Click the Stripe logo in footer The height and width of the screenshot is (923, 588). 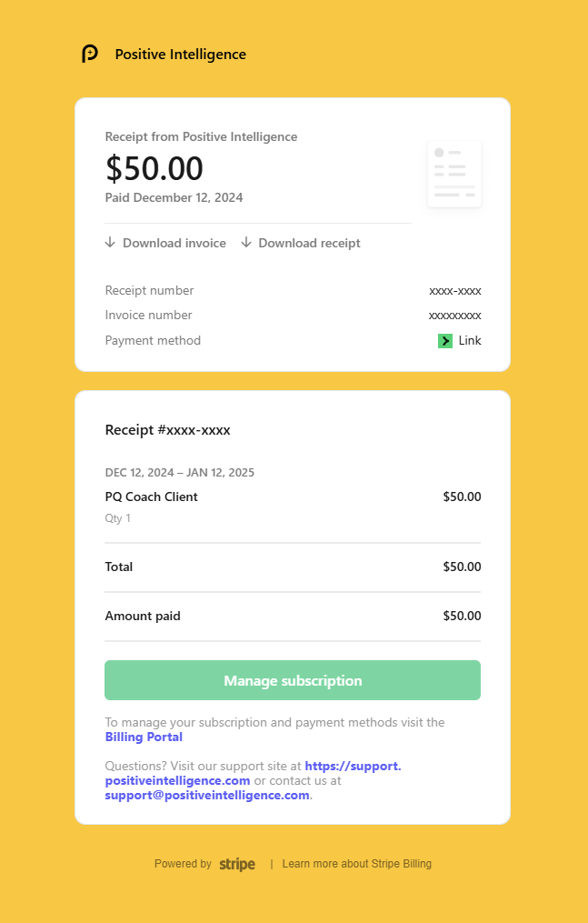(237, 864)
